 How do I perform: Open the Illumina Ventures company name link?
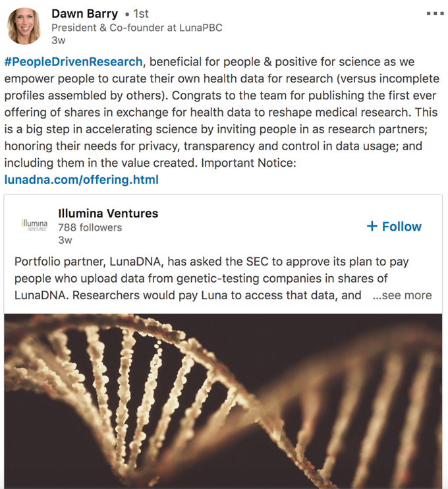(108, 214)
